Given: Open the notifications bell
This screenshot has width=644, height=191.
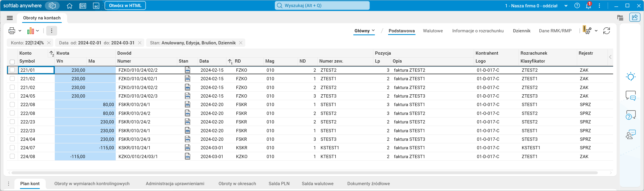Looking at the screenshot, I should (x=588, y=6).
